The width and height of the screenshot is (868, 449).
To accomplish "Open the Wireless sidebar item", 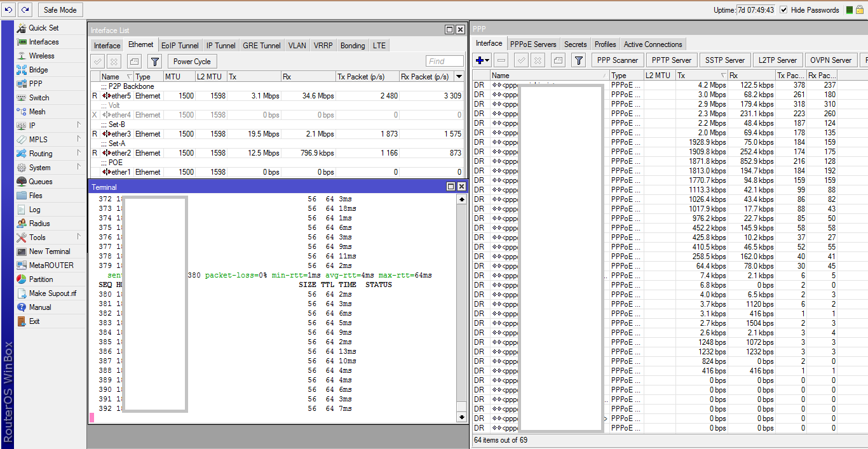I will [x=41, y=56].
